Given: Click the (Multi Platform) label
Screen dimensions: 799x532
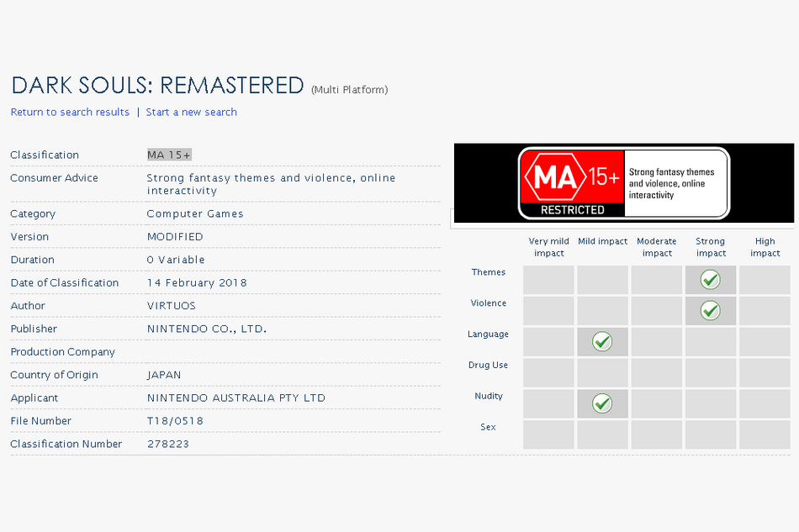Looking at the screenshot, I should pyautogui.click(x=350, y=90).
